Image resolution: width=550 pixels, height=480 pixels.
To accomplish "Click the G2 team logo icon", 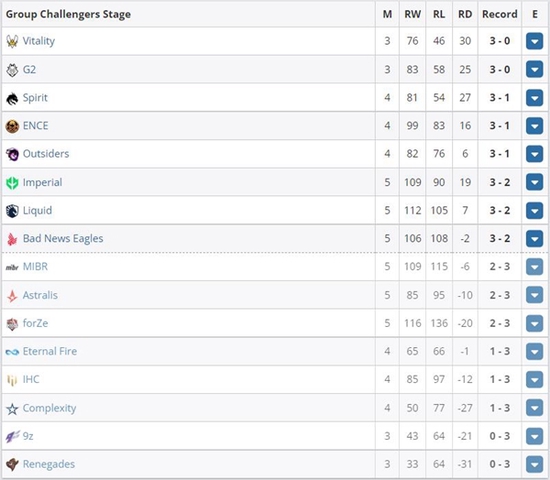I will click(12, 70).
